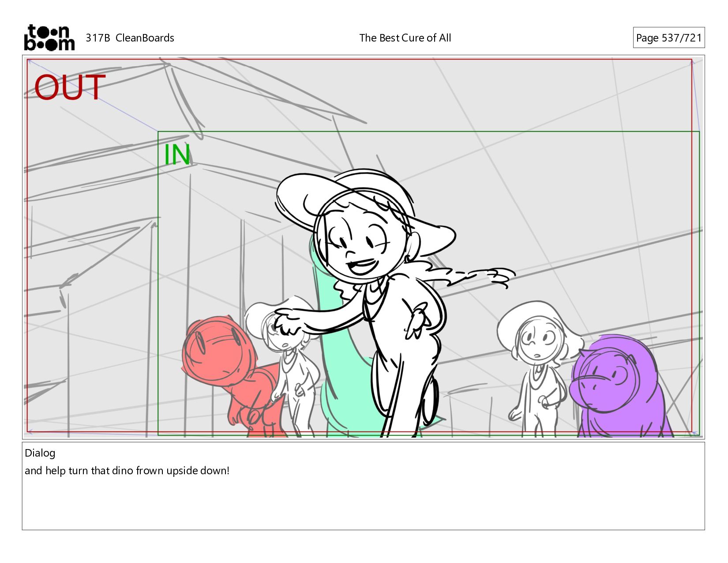Select the '317B CleanBoards' header text
Viewport: 728px width, 563px height.
130,38
